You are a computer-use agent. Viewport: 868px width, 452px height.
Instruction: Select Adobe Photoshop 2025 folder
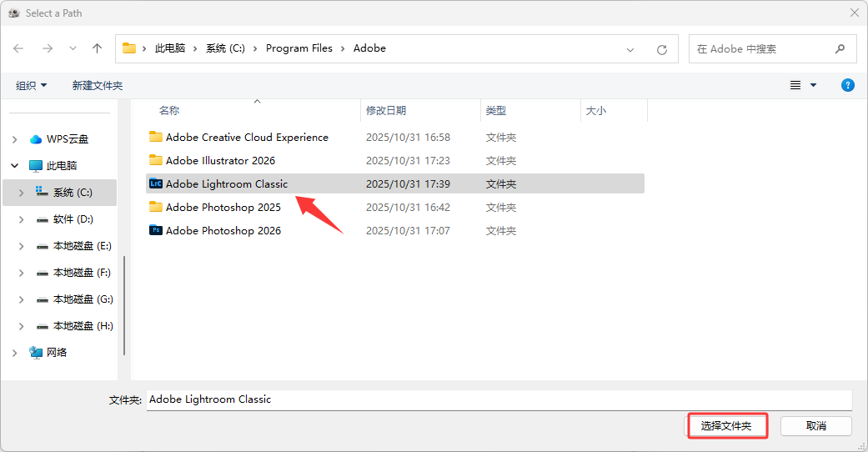coord(223,207)
